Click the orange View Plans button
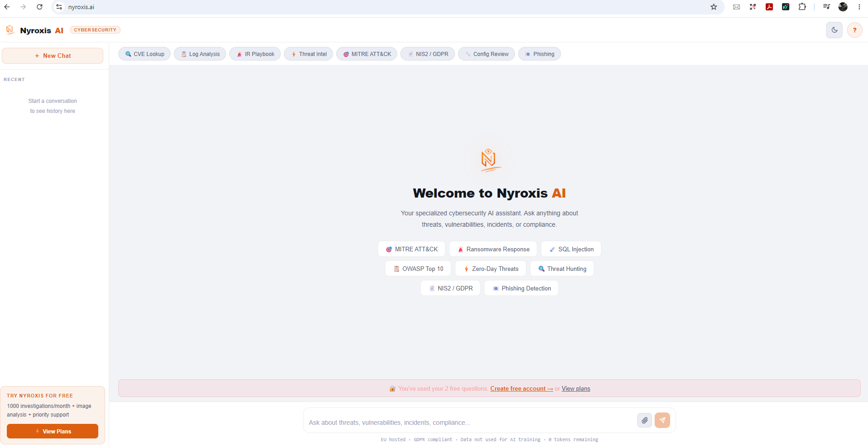868x448 pixels. point(53,431)
